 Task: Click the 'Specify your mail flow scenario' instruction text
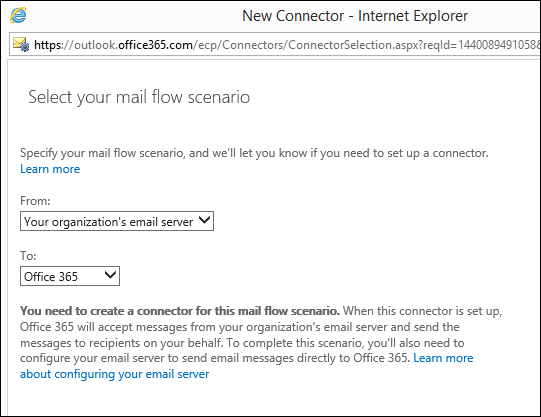pos(254,153)
